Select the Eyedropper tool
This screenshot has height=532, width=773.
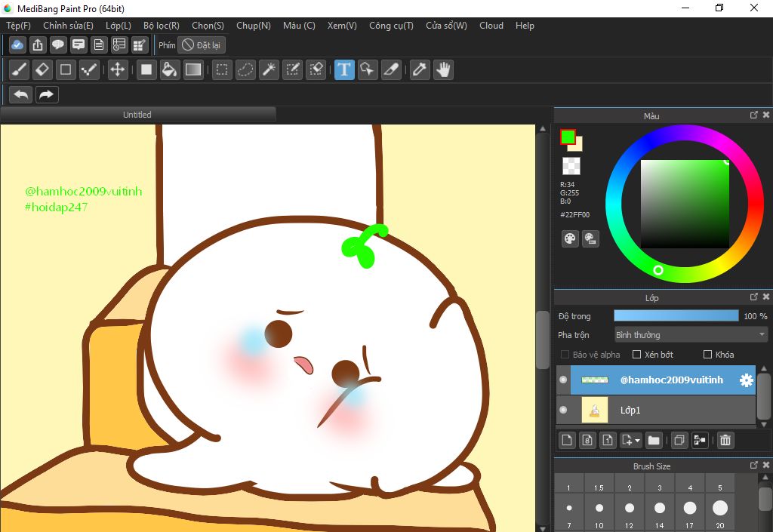tap(420, 69)
